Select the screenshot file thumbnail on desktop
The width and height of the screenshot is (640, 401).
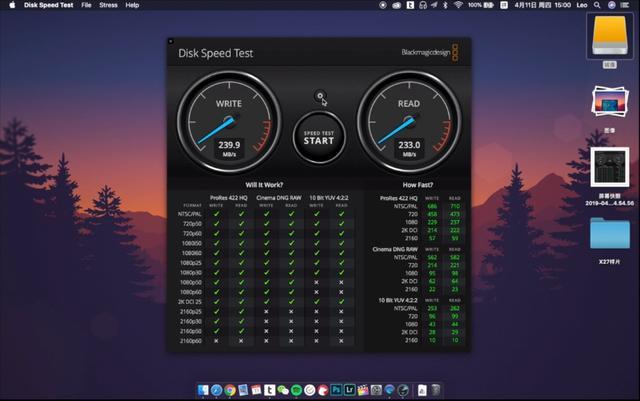point(610,167)
